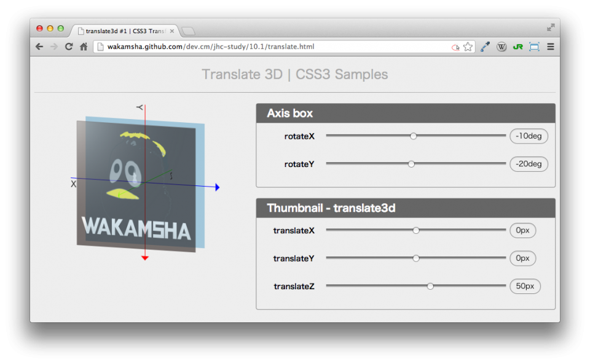Click the green JR extension icon

517,46
